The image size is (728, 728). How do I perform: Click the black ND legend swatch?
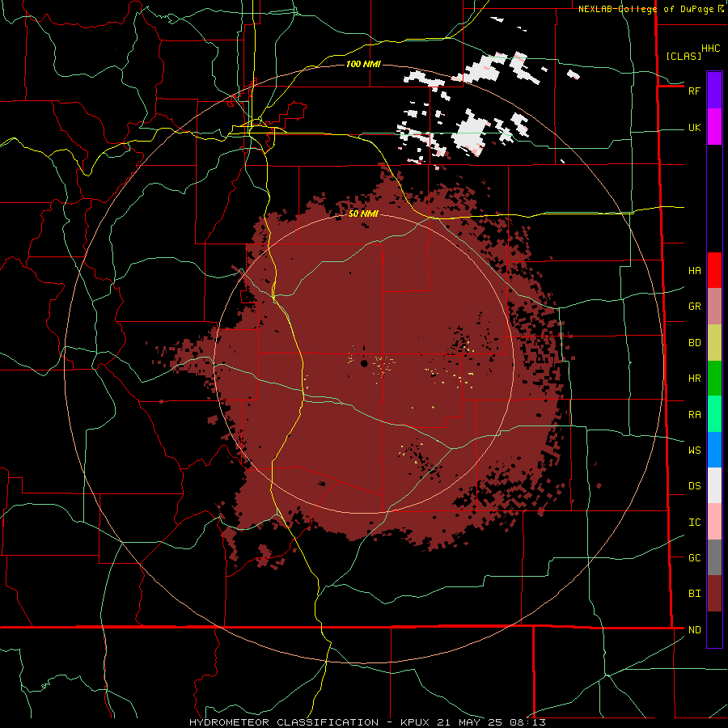click(714, 629)
